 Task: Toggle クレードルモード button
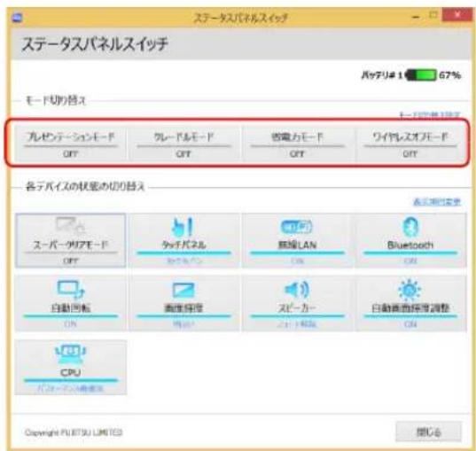tap(183, 144)
